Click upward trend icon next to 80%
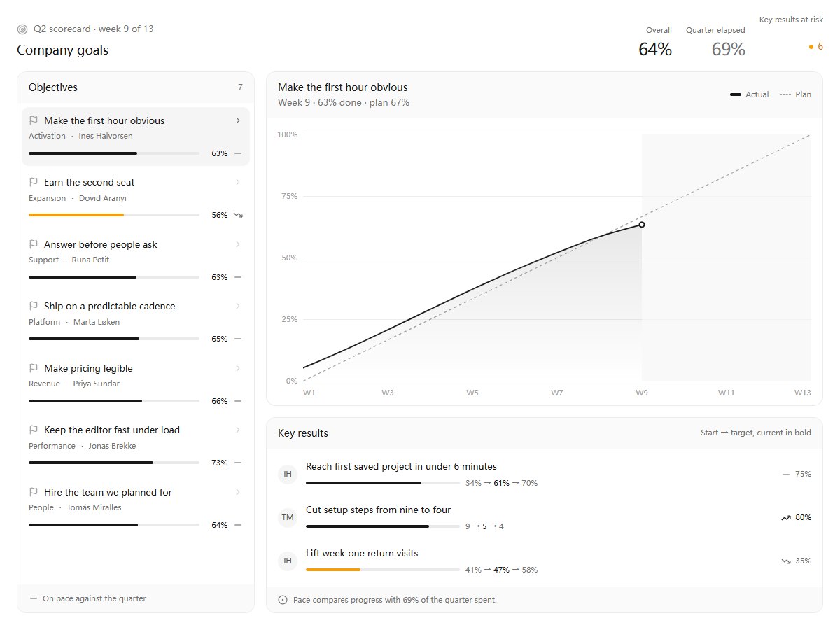The width and height of the screenshot is (840, 630). coord(785,518)
